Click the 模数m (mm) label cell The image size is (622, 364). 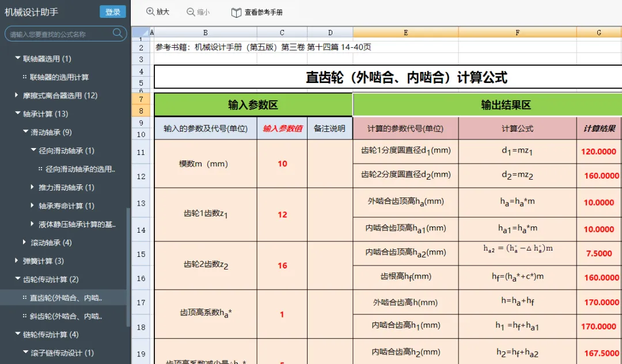(x=206, y=164)
